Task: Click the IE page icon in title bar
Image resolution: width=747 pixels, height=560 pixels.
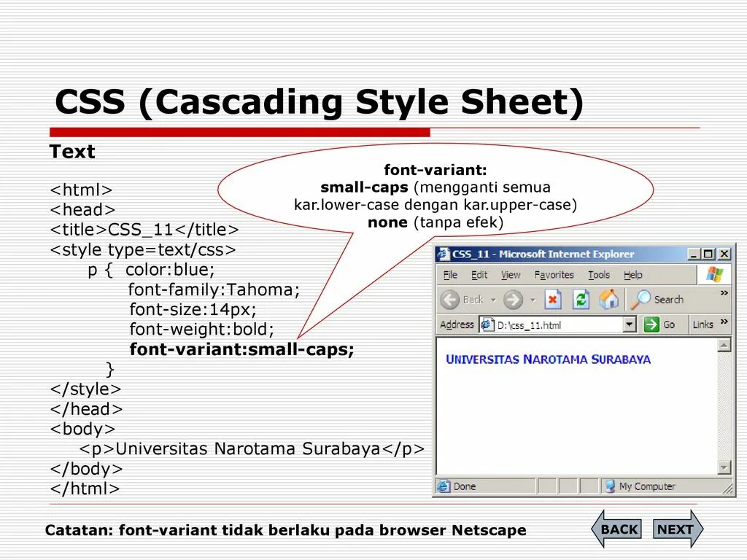Action: pyautogui.click(x=444, y=254)
